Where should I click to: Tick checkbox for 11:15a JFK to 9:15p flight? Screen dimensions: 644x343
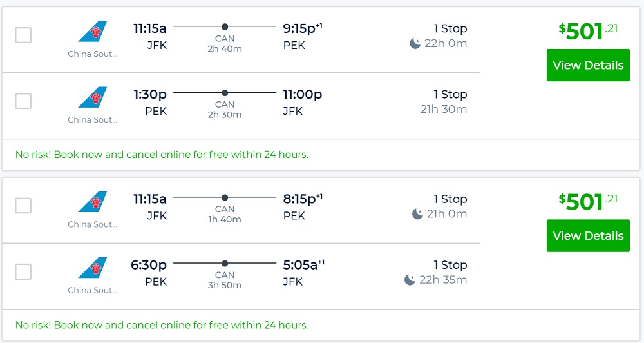coord(23,35)
